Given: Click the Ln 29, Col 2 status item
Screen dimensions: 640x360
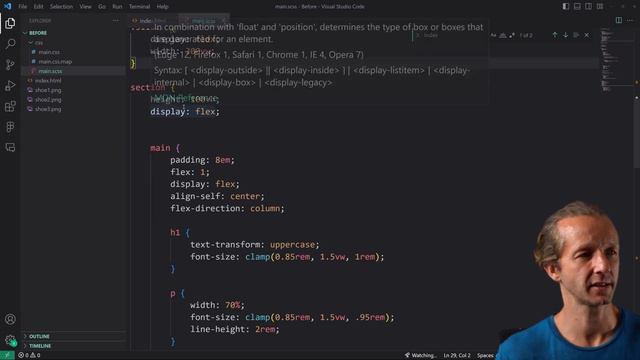Looking at the screenshot, I should (457, 355).
